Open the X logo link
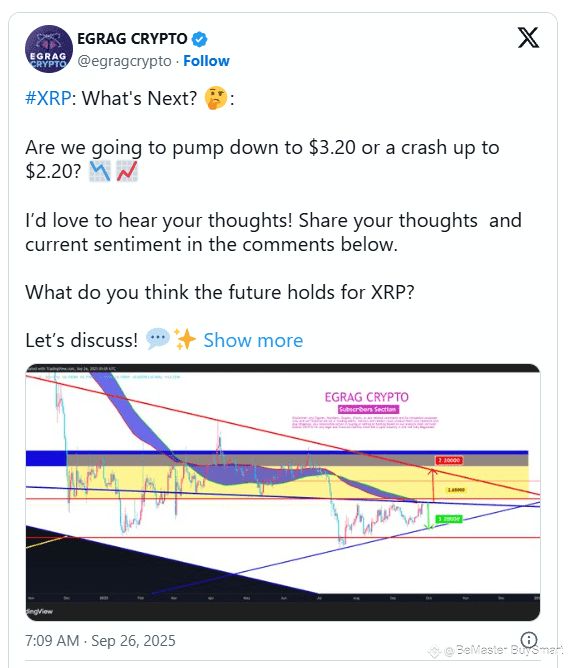The width and height of the screenshot is (571, 668). click(528, 37)
